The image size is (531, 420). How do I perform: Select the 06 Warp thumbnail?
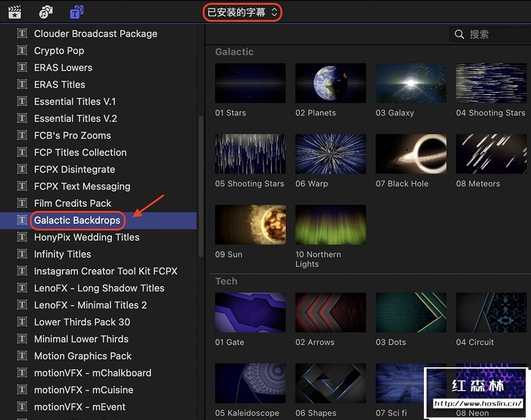(x=330, y=154)
